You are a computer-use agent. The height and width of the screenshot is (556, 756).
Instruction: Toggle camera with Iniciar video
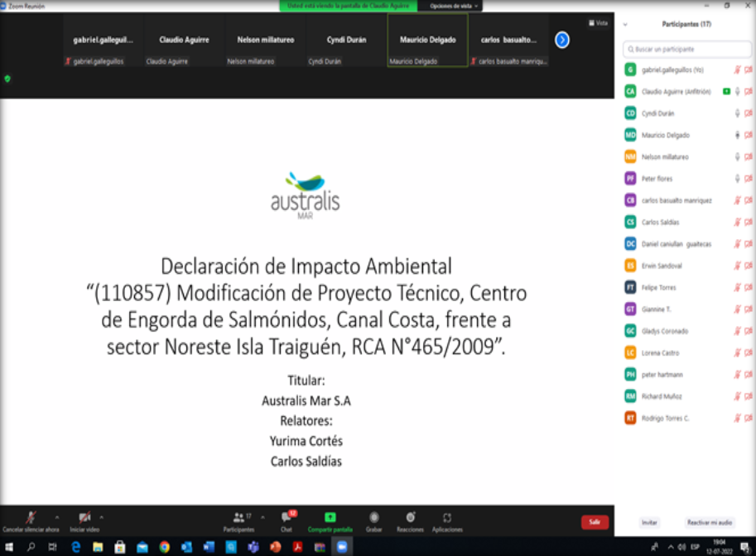tap(84, 517)
